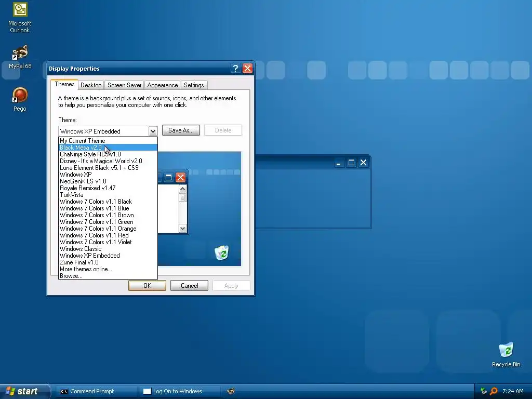
Task: Select the Pego desktop shortcut
Action: (x=20, y=99)
